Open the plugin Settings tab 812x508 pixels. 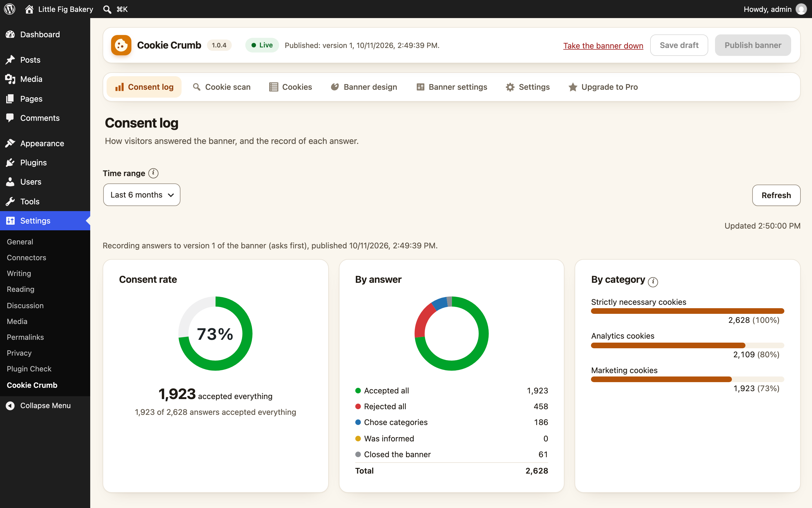click(x=528, y=87)
